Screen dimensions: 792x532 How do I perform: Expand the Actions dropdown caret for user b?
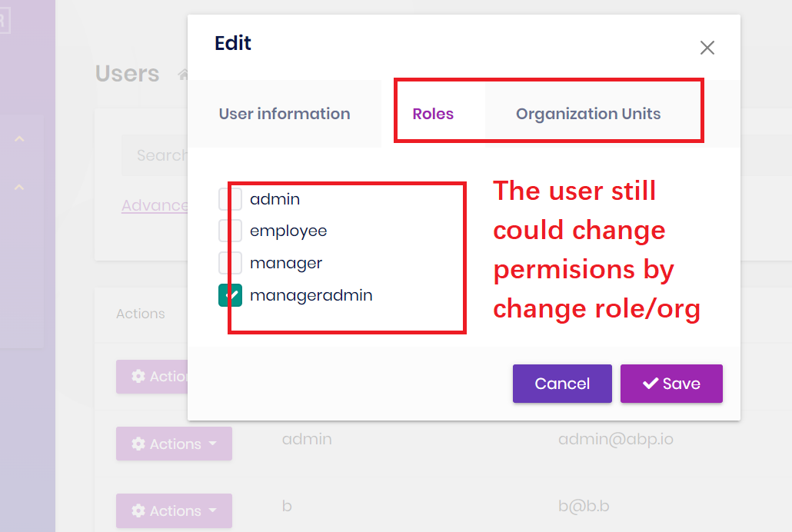coord(213,511)
